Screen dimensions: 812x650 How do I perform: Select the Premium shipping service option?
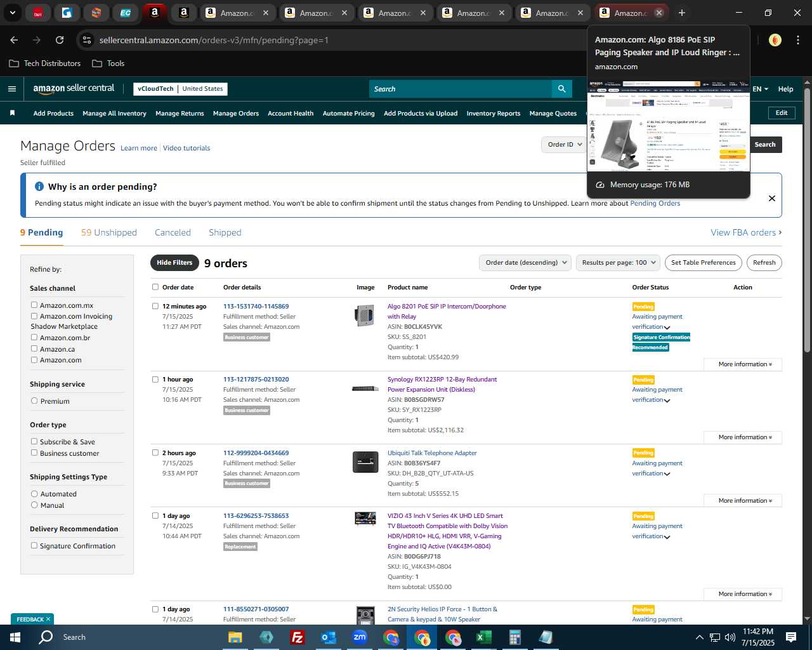(x=34, y=401)
